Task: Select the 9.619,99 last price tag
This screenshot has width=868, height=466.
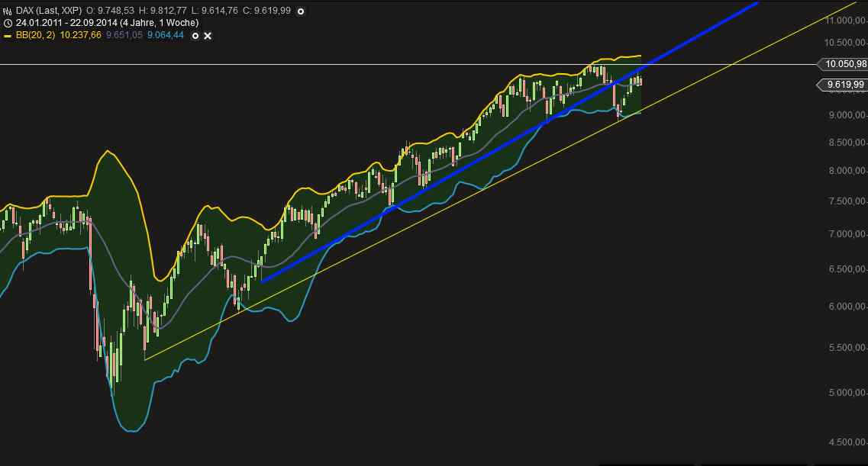Action: (843, 85)
